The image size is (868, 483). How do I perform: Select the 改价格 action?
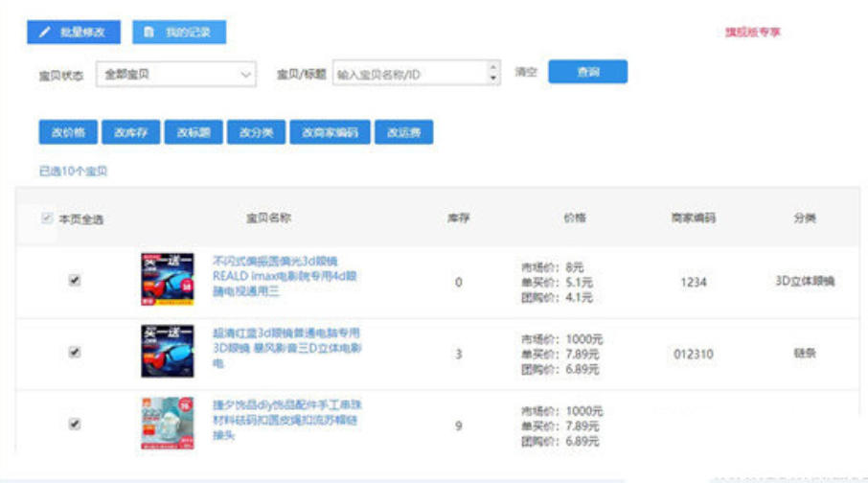(68, 133)
